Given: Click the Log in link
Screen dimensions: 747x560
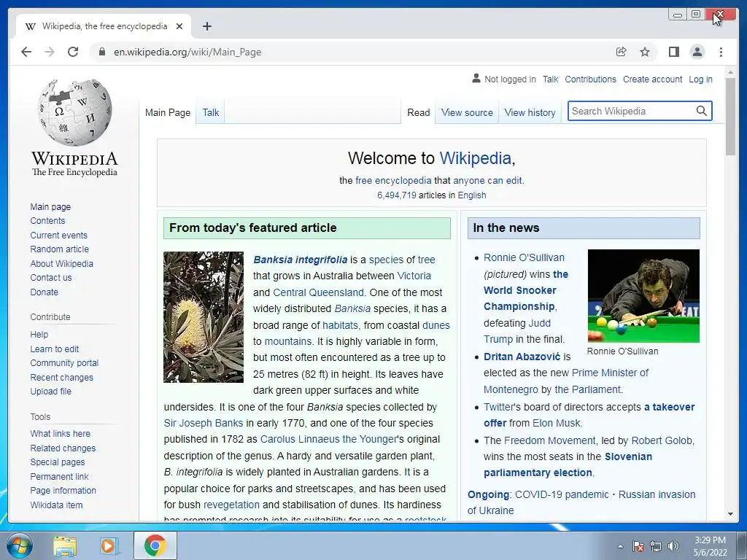Looking at the screenshot, I should [x=700, y=79].
